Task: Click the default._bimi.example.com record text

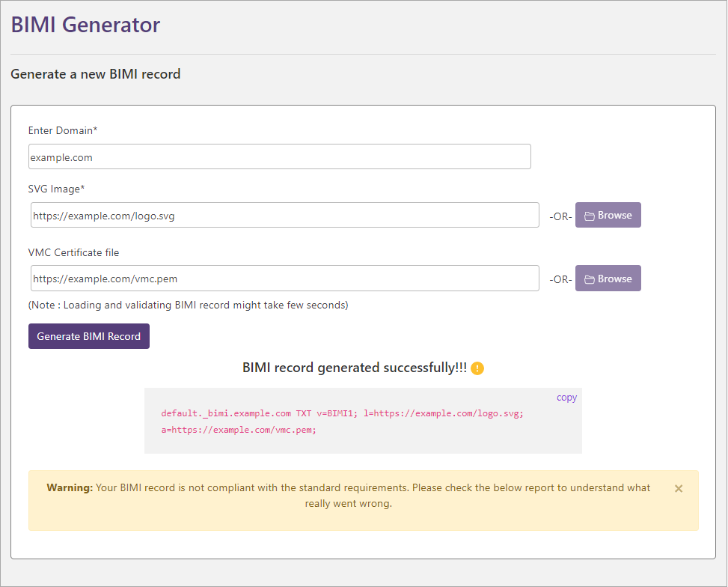Action: 226,413
